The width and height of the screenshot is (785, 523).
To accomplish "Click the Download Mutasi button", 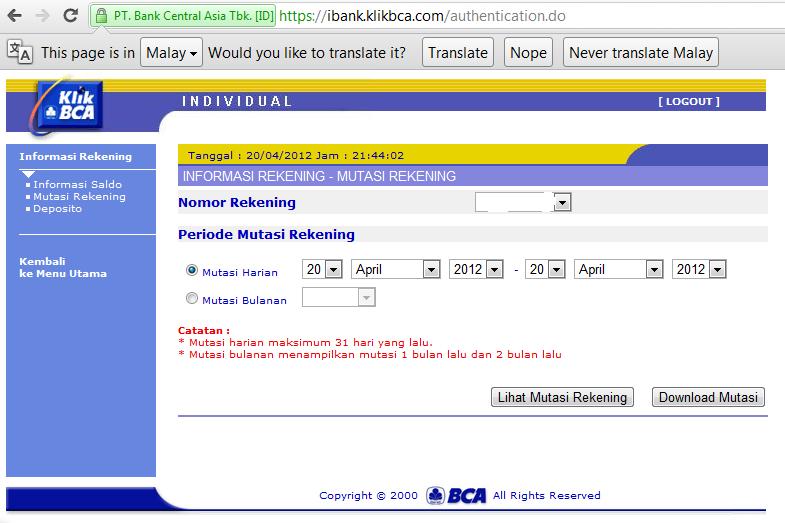I will coord(708,397).
